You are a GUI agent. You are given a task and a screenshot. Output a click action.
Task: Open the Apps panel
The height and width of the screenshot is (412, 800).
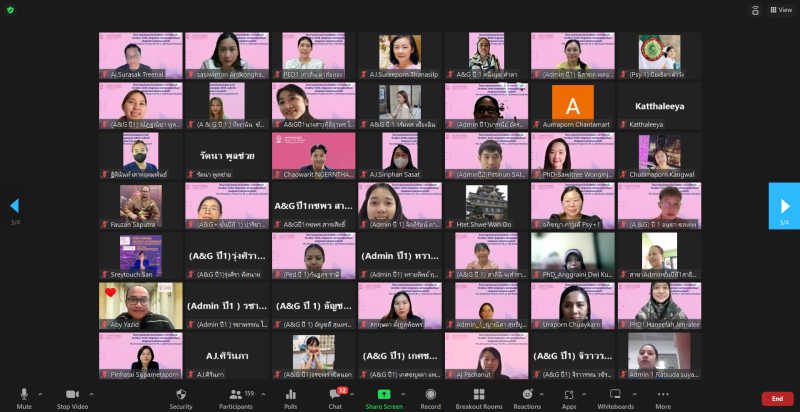[x=569, y=397]
